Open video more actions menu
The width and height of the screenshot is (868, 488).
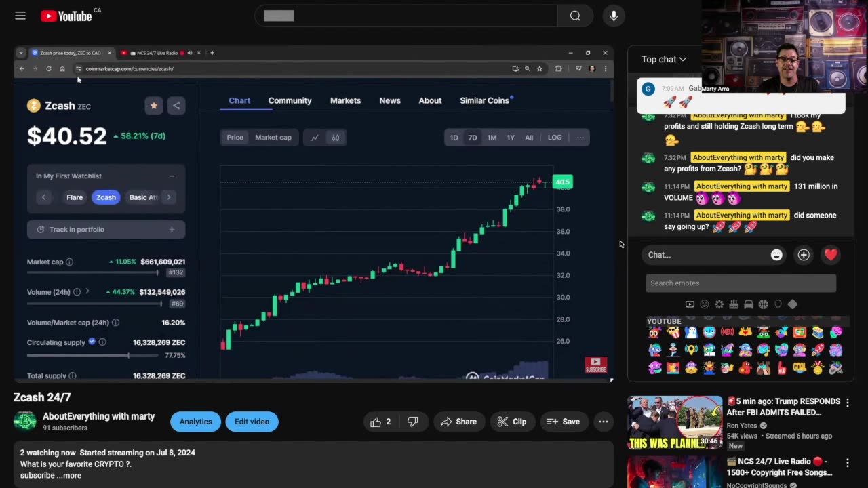pyautogui.click(x=603, y=422)
